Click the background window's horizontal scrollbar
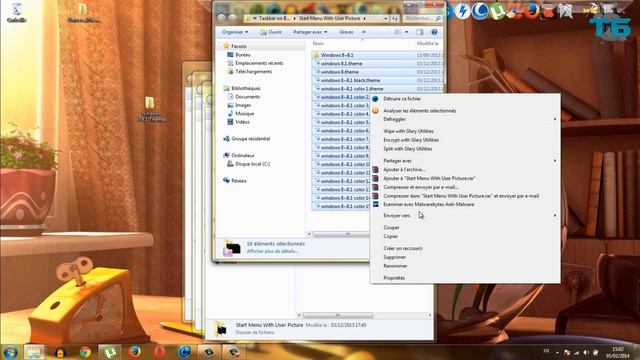The height and width of the screenshot is (360, 640). pyautogui.click(x=338, y=315)
